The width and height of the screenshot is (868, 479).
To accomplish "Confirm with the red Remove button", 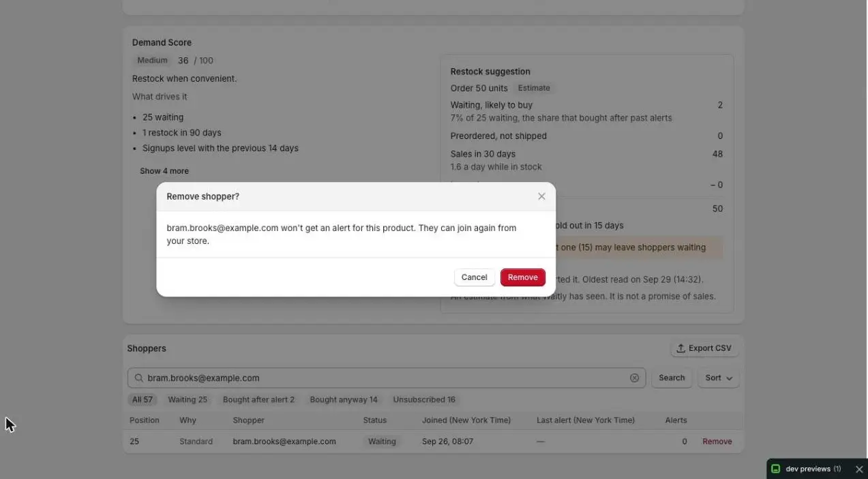I will pos(523,277).
